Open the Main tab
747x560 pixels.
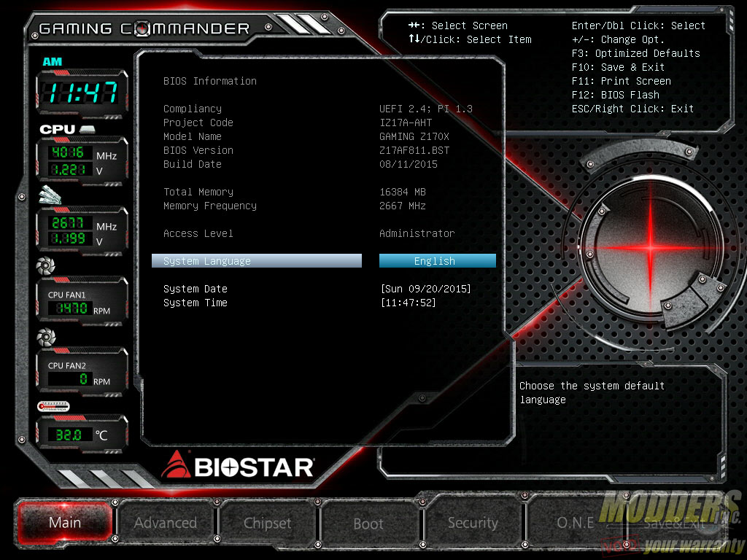click(65, 523)
